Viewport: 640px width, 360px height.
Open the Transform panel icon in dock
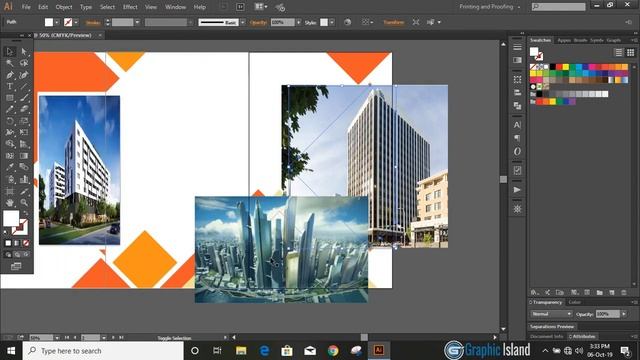tap(517, 79)
